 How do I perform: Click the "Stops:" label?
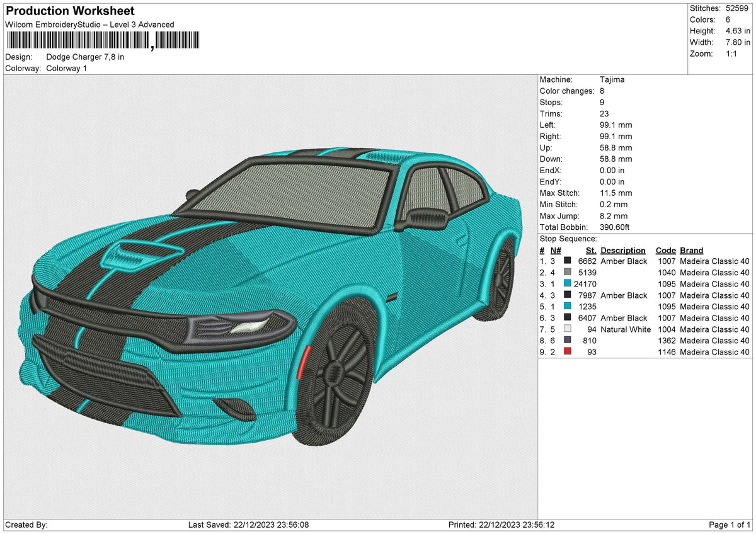(x=551, y=103)
